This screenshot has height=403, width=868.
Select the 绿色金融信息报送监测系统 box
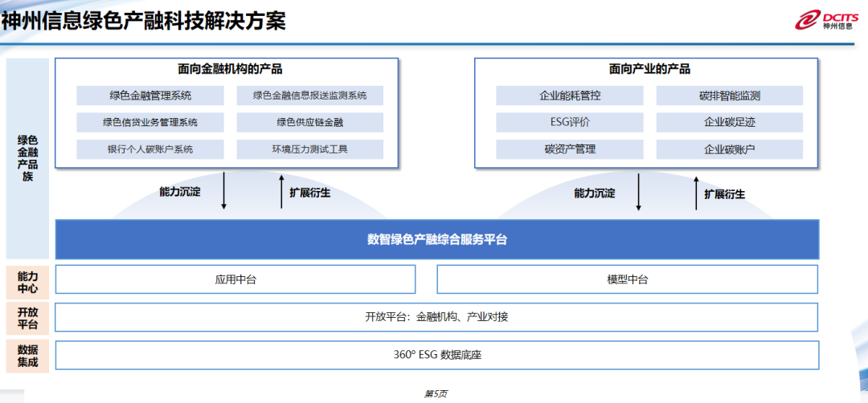(x=309, y=96)
